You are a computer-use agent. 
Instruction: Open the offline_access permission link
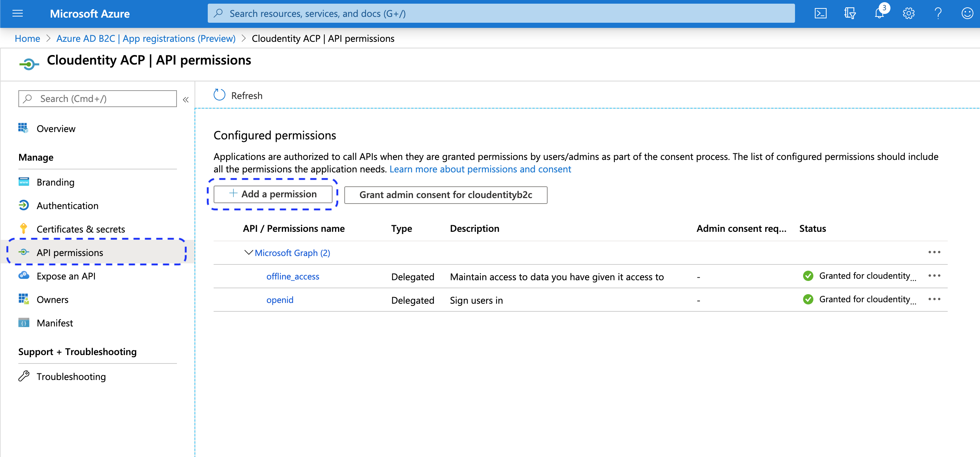pos(293,277)
